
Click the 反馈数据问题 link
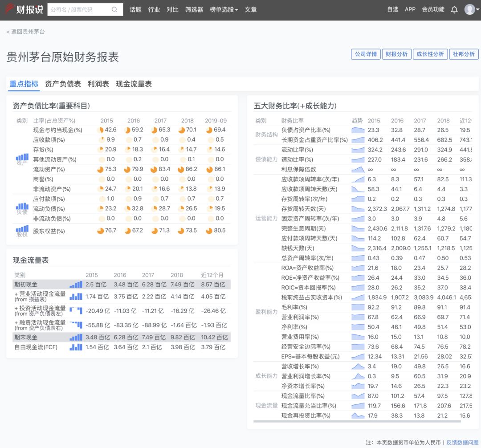coord(462,442)
